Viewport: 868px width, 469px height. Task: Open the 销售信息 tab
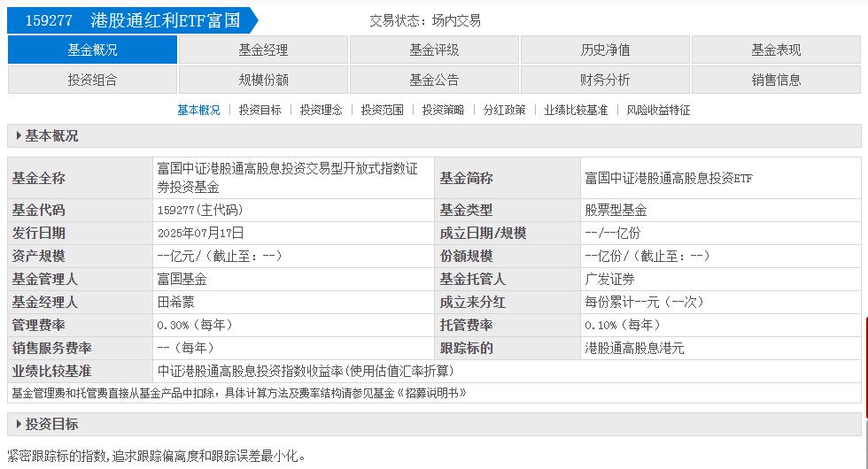tap(776, 80)
